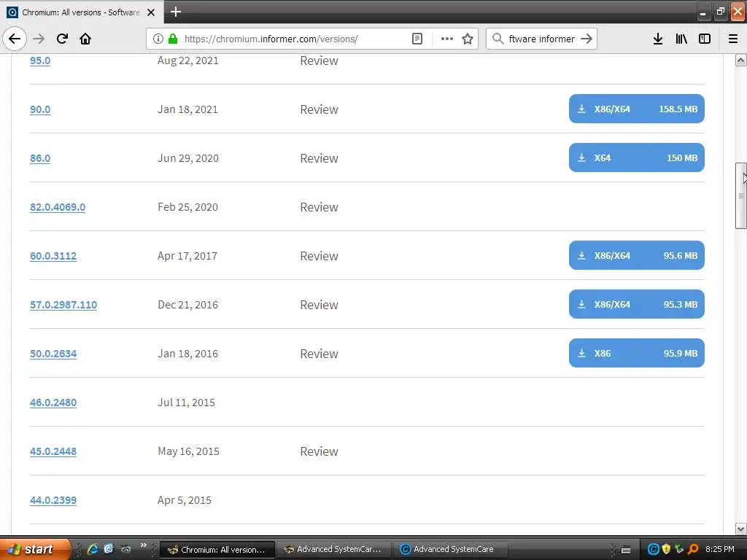747x560 pixels.
Task: Click the forward navigation arrow
Action: (39, 39)
